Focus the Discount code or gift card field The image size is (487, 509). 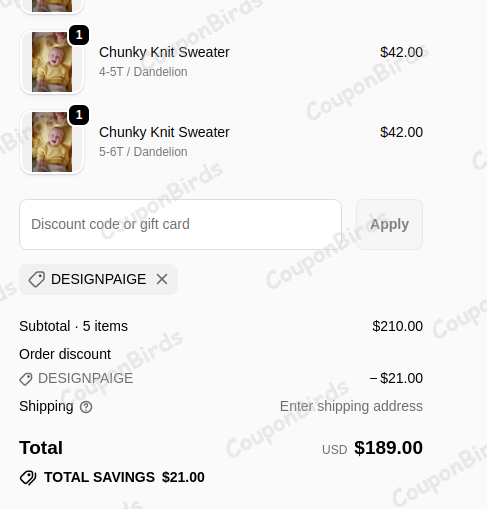point(180,224)
